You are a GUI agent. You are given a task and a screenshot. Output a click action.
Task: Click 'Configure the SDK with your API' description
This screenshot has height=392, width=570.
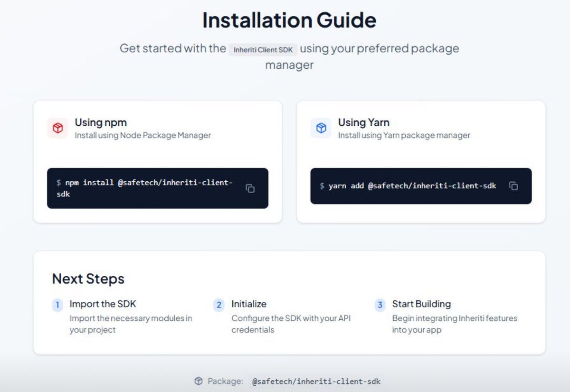coord(291,324)
